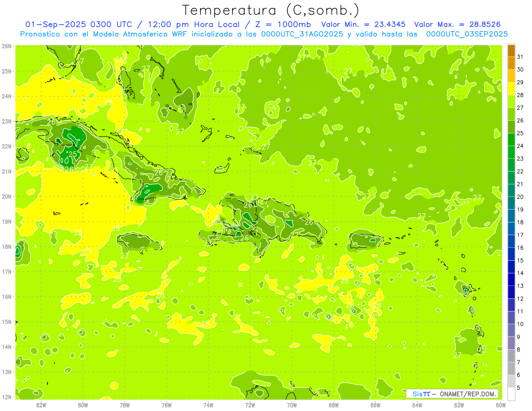
Task: Click the 64W longitude label
Action: click(417, 405)
